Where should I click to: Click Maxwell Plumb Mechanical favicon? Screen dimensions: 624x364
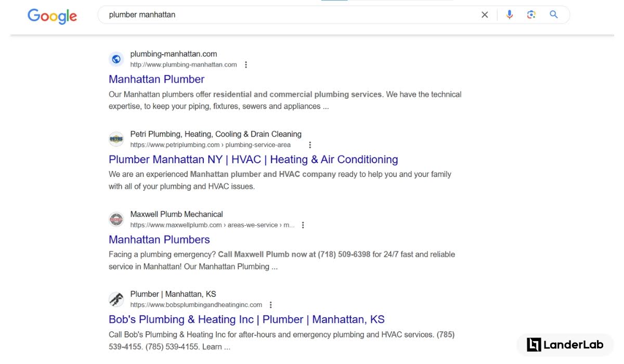tap(116, 219)
